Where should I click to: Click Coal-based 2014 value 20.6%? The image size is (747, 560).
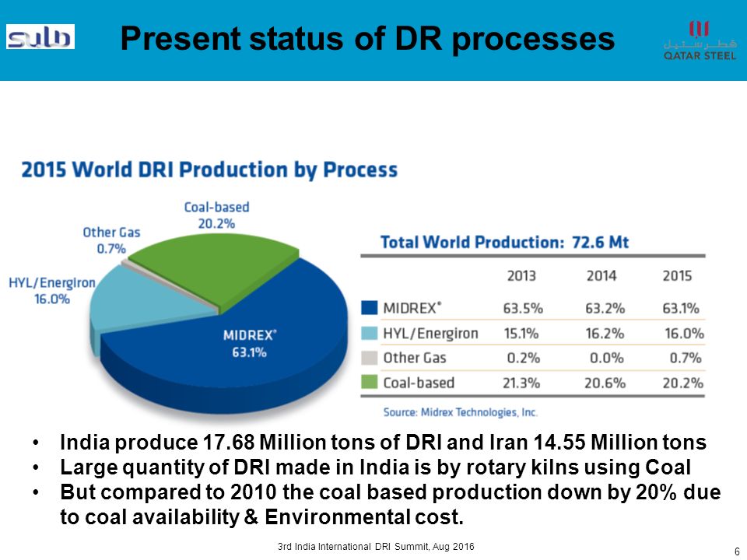tap(605, 383)
